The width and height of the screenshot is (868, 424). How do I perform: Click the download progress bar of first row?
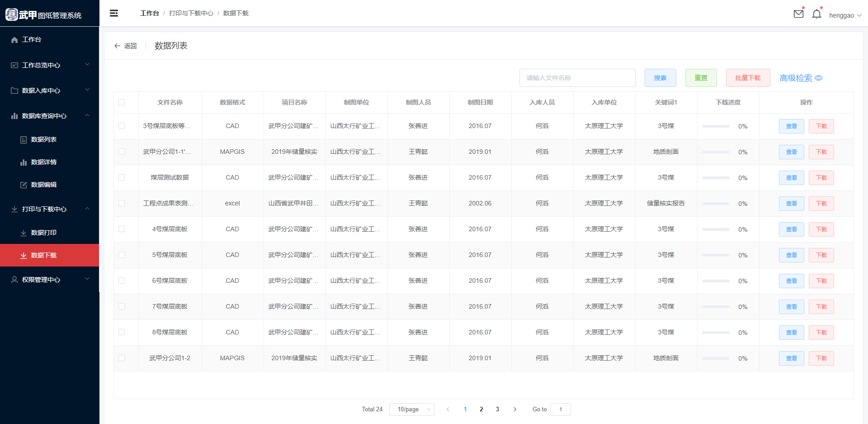(x=716, y=126)
